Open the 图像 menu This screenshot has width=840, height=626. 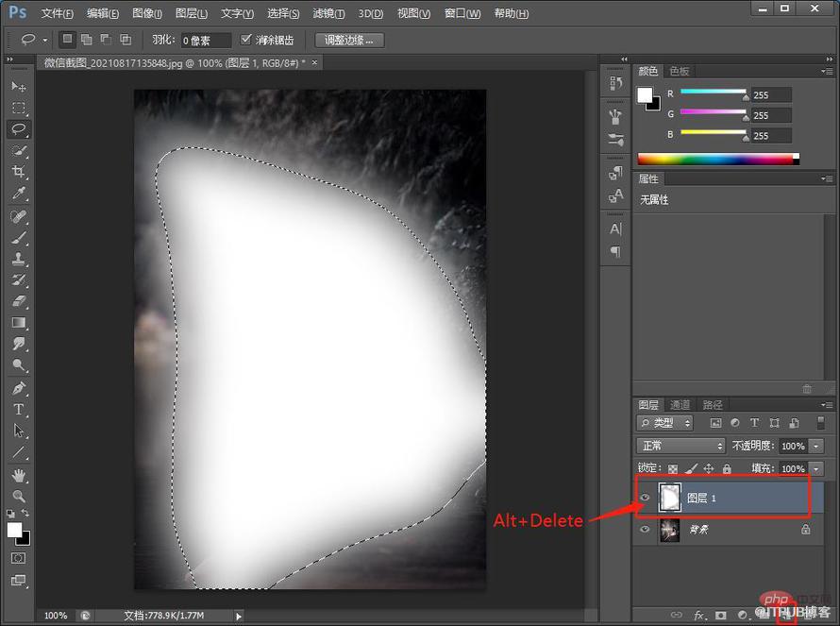pos(147,13)
